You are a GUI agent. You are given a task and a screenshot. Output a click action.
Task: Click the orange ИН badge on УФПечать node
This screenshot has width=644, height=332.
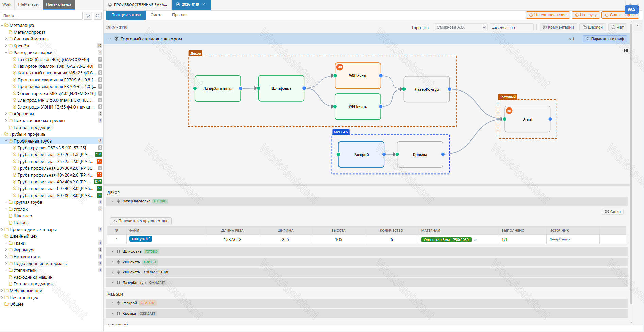pos(340,67)
